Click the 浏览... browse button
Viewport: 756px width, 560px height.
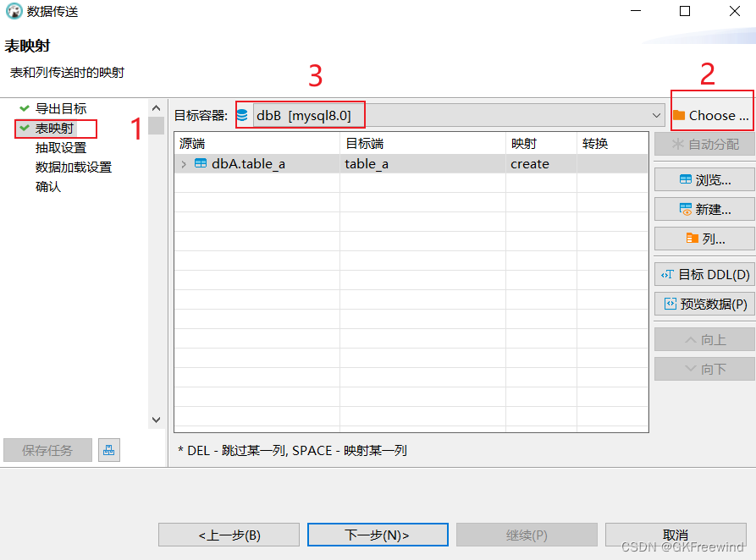pos(704,180)
